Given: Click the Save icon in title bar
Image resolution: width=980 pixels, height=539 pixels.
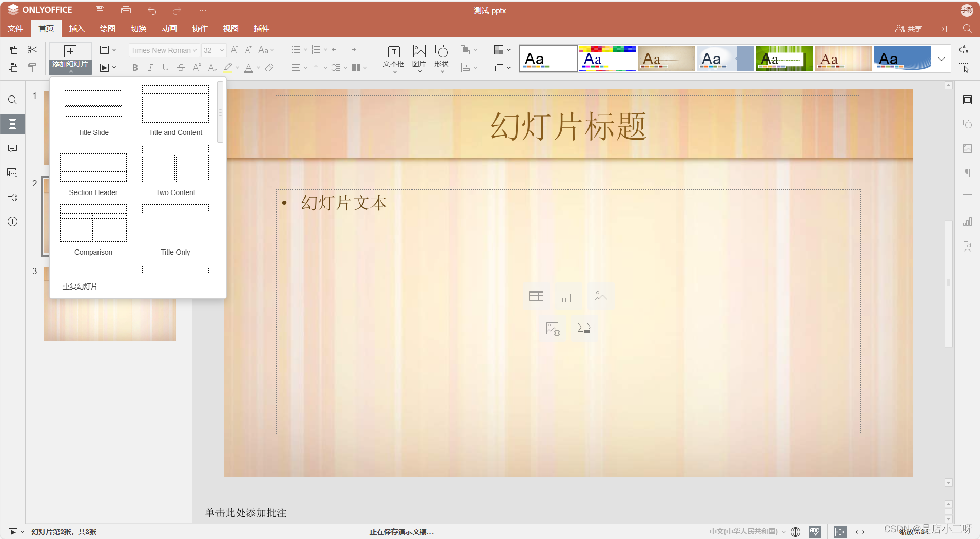Looking at the screenshot, I should click(100, 10).
